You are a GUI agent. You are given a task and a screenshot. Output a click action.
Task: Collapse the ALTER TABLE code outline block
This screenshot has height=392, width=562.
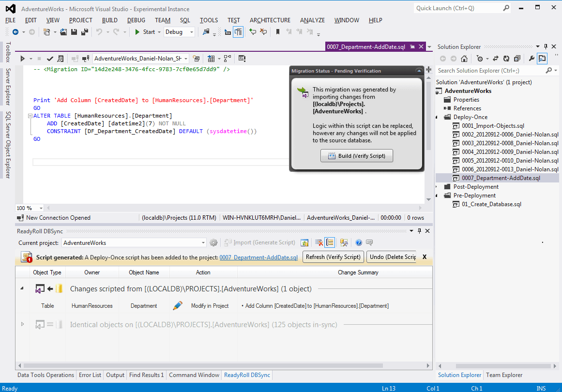(30, 116)
